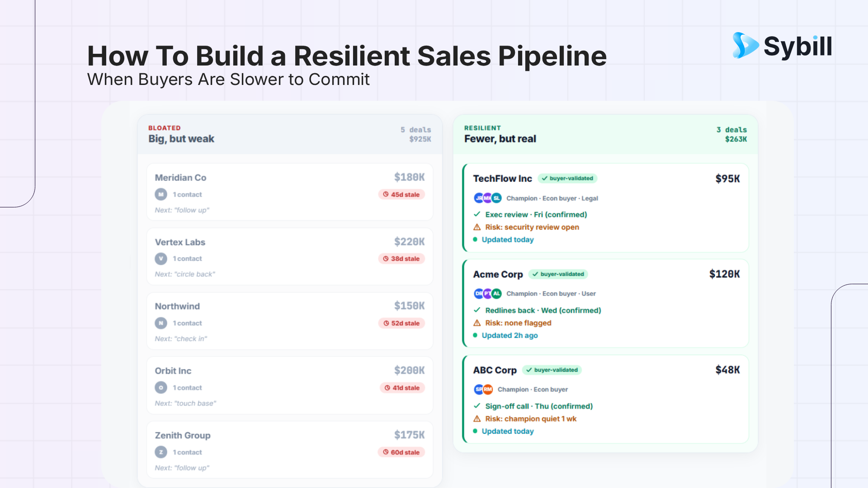Click the 'circle back' next step text
Viewport: 868px width, 488px height.
tap(185, 274)
